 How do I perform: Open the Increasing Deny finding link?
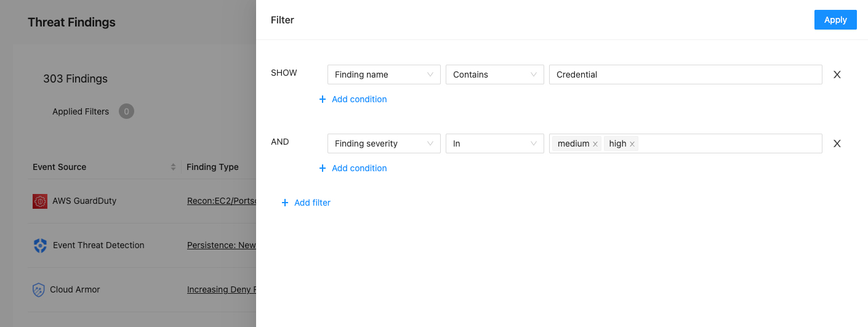tap(222, 289)
